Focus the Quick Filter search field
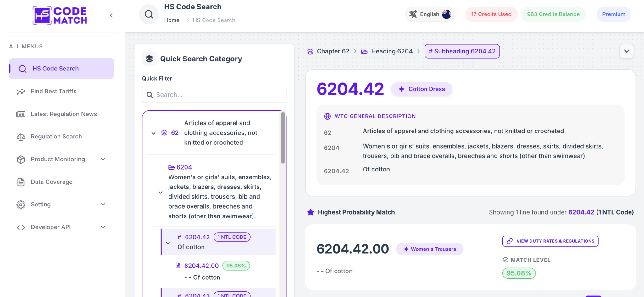This screenshot has width=644, height=297. 214,95
